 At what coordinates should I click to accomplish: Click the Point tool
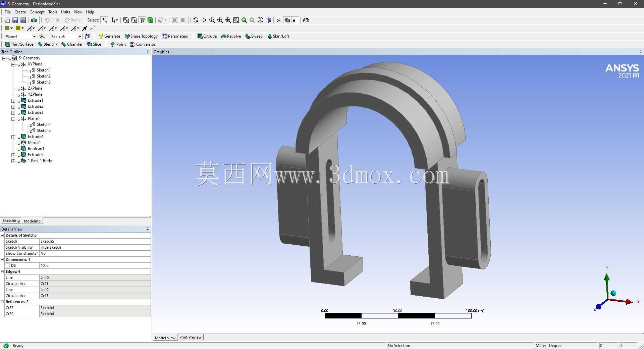(118, 44)
